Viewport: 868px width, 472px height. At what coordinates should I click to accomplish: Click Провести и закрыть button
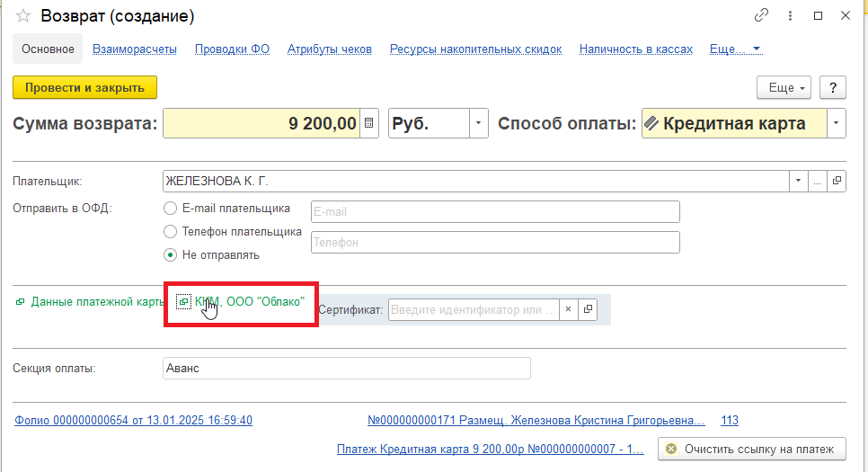[x=84, y=87]
